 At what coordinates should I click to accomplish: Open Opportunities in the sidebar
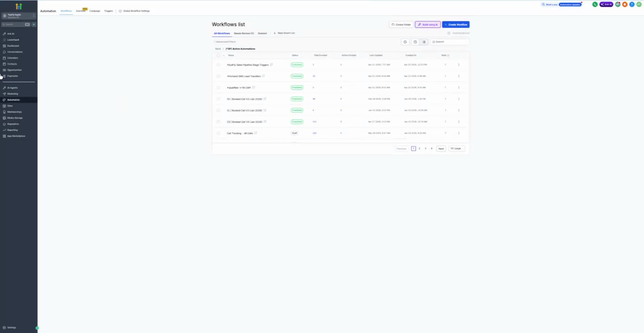click(14, 70)
